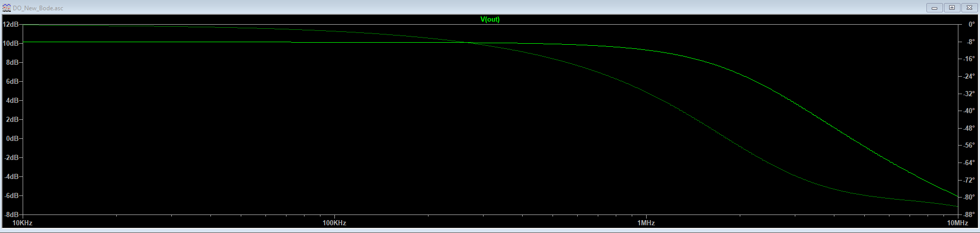Click the 4dB magnitude axis label

click(12, 101)
